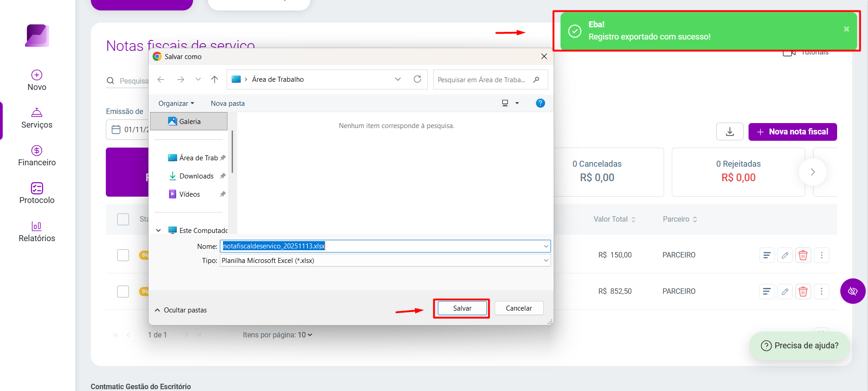Go back in the Salvar como dialog
Viewport: 868px width, 391px height.
(x=161, y=79)
